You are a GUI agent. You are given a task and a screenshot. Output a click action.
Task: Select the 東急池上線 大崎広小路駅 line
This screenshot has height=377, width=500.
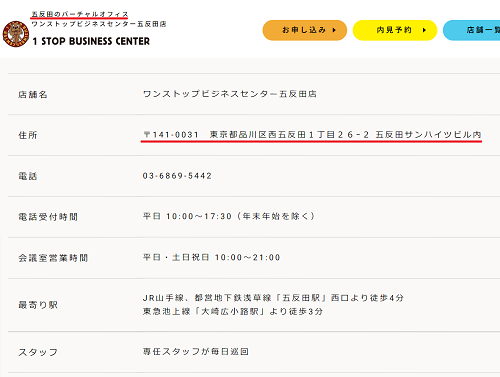click(x=233, y=312)
